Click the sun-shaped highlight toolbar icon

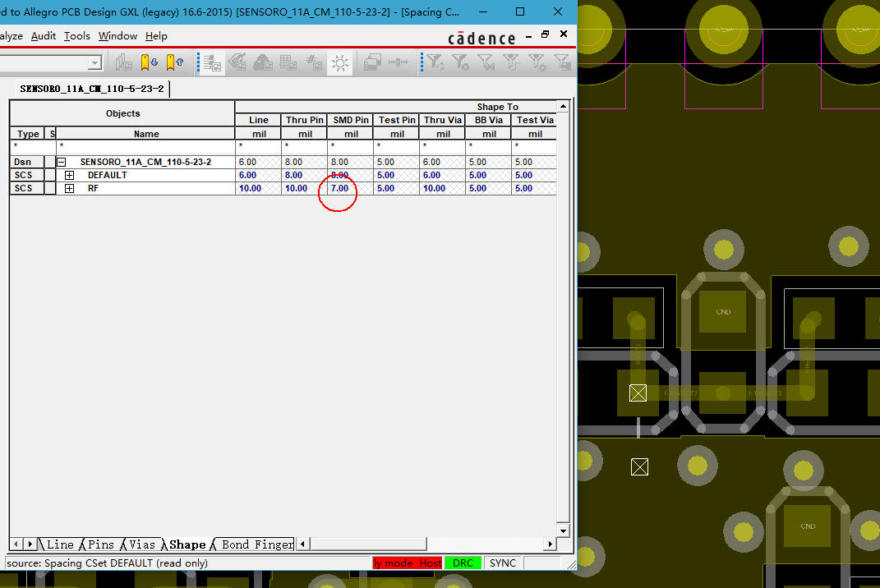pos(339,62)
